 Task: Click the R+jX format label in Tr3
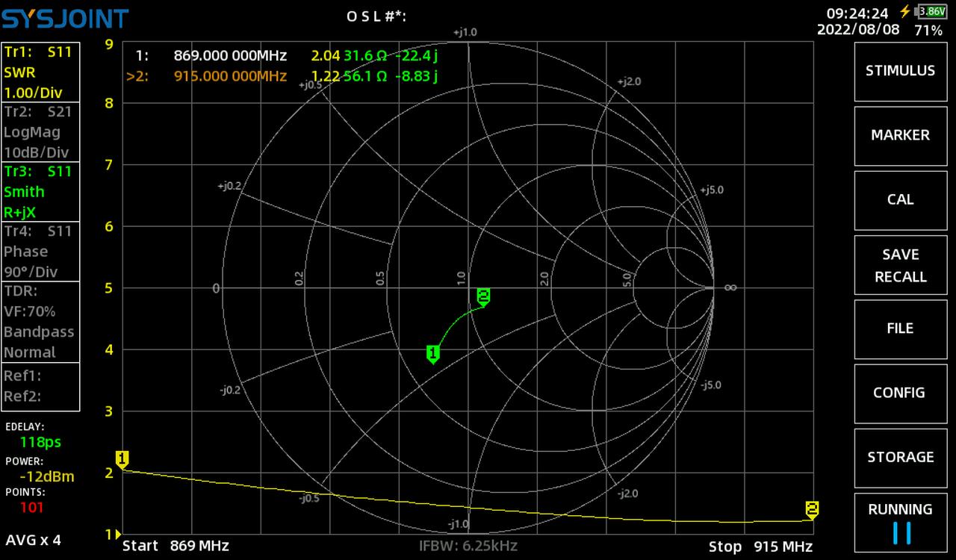click(19, 212)
